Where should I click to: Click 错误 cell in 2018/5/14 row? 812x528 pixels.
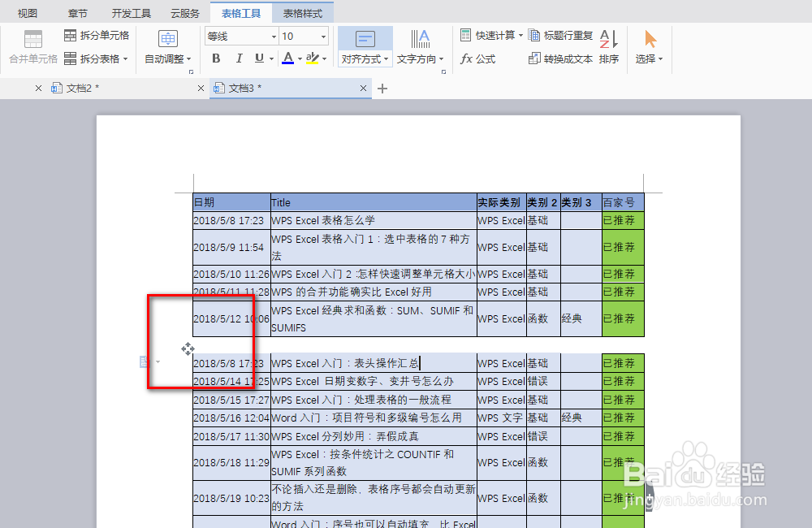point(543,381)
